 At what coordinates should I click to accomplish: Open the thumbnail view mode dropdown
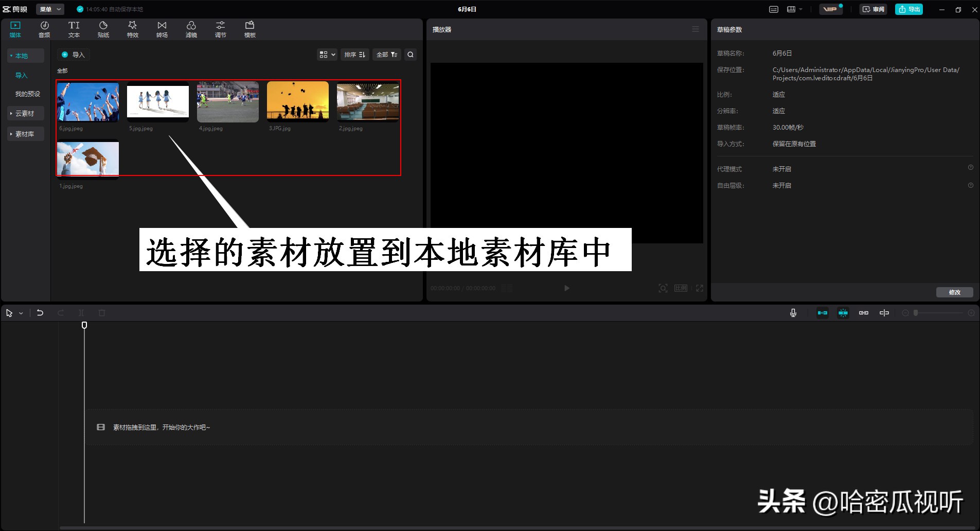326,54
